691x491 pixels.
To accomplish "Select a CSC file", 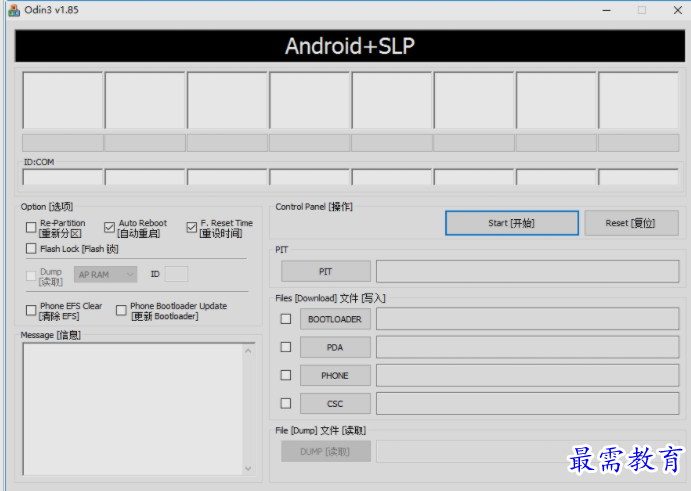I will pyautogui.click(x=335, y=404).
